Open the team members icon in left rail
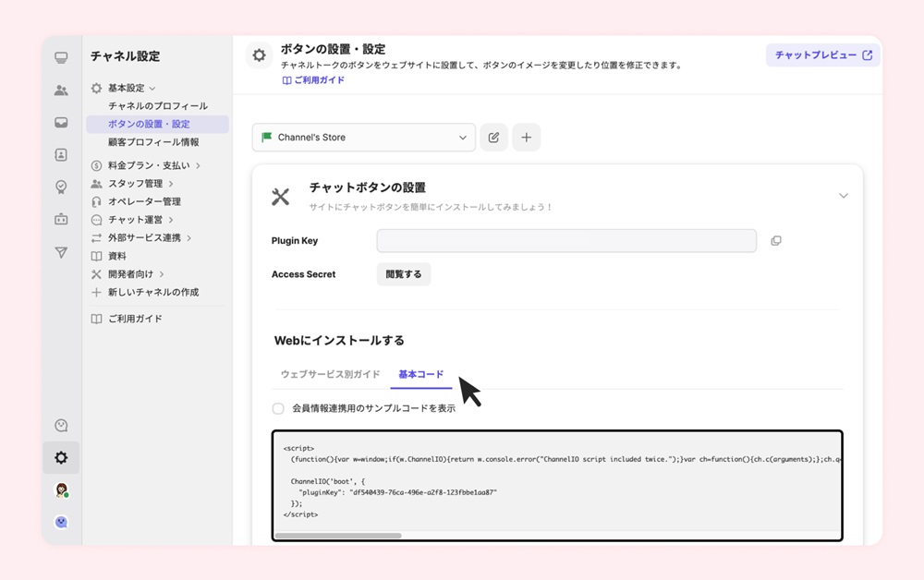Viewport: 924px width, 580px height. pyautogui.click(x=61, y=91)
